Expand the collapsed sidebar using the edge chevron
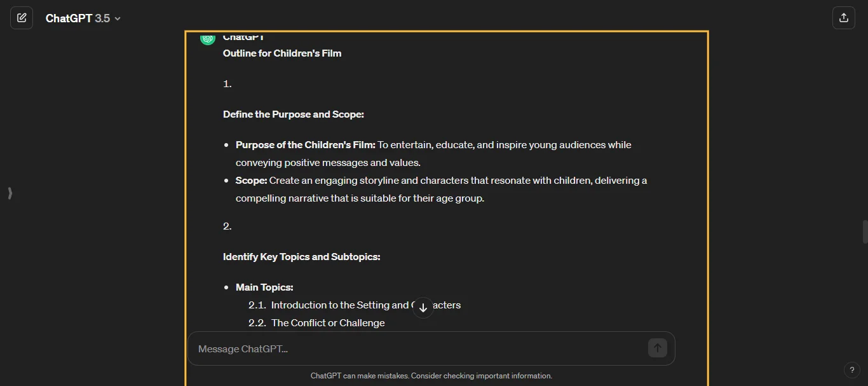 pyautogui.click(x=10, y=193)
